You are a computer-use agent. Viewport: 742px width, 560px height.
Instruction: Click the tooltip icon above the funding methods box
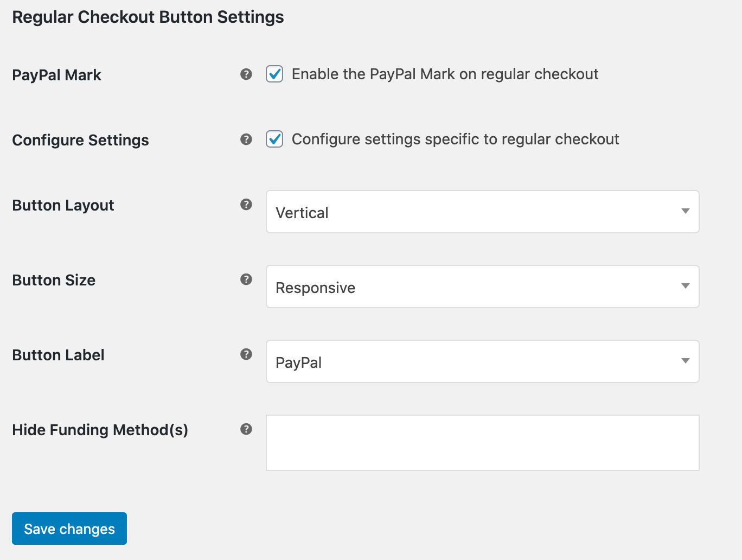[x=246, y=429]
